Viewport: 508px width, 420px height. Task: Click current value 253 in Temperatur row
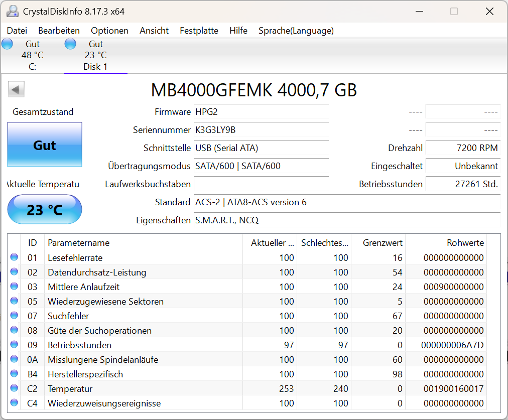pos(287,389)
